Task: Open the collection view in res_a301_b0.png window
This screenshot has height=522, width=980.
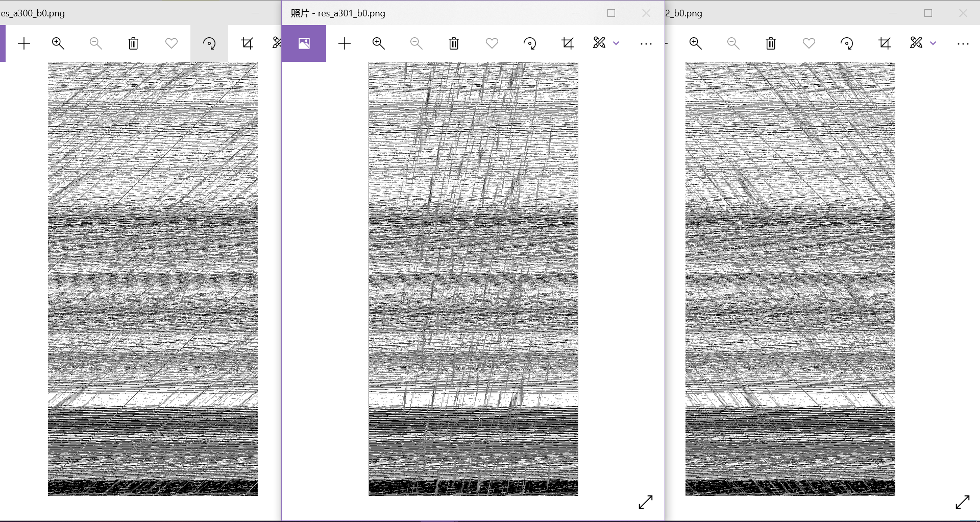Action: coord(304,43)
